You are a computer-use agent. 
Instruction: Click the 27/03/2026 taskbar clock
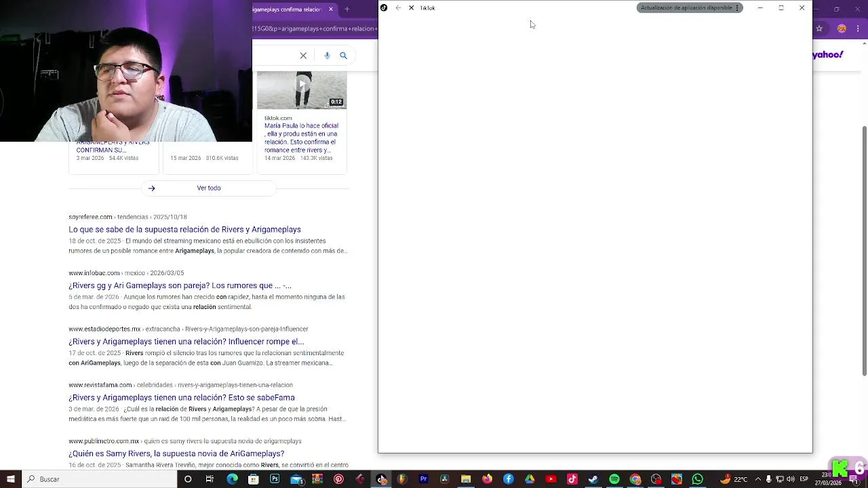click(x=829, y=480)
